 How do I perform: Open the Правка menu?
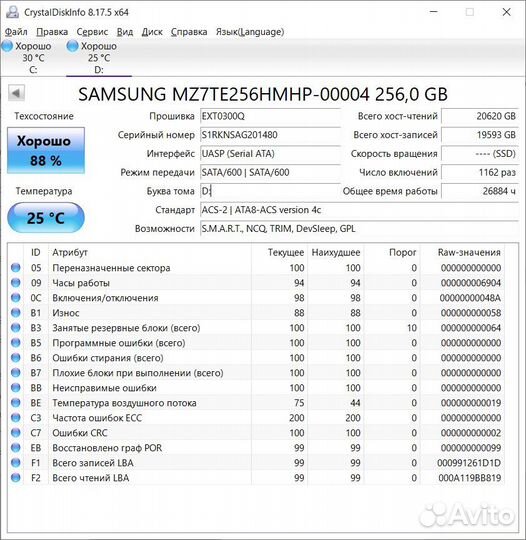(x=52, y=32)
